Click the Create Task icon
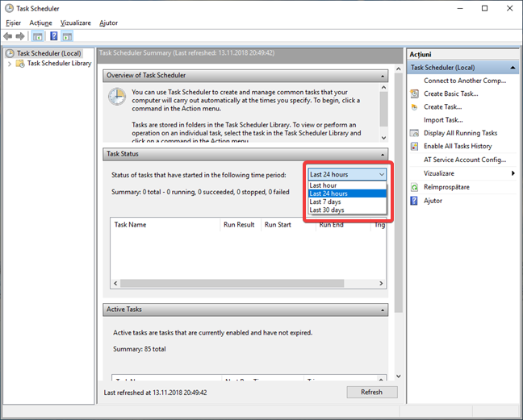Screen dimensions: 523x420 tap(414, 107)
